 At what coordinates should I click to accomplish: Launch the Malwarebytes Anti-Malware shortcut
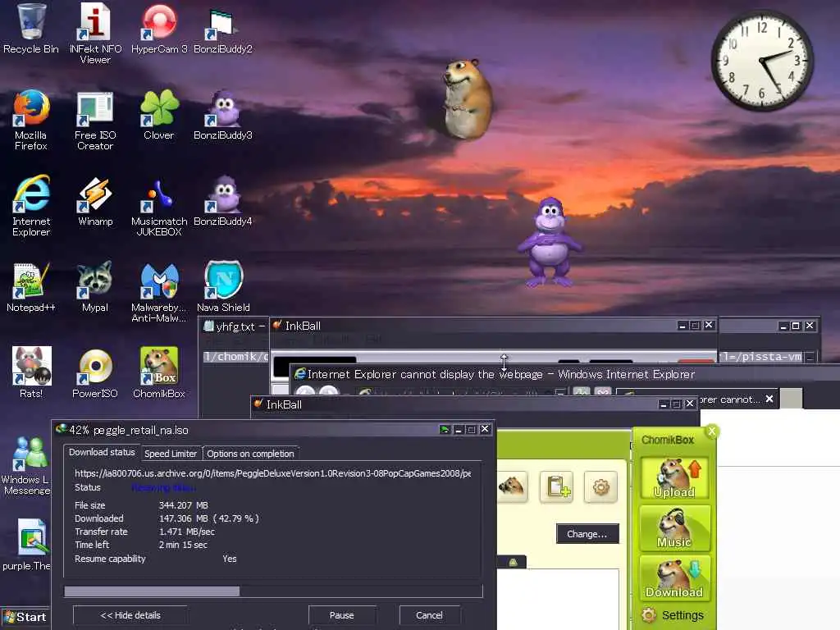point(159,293)
